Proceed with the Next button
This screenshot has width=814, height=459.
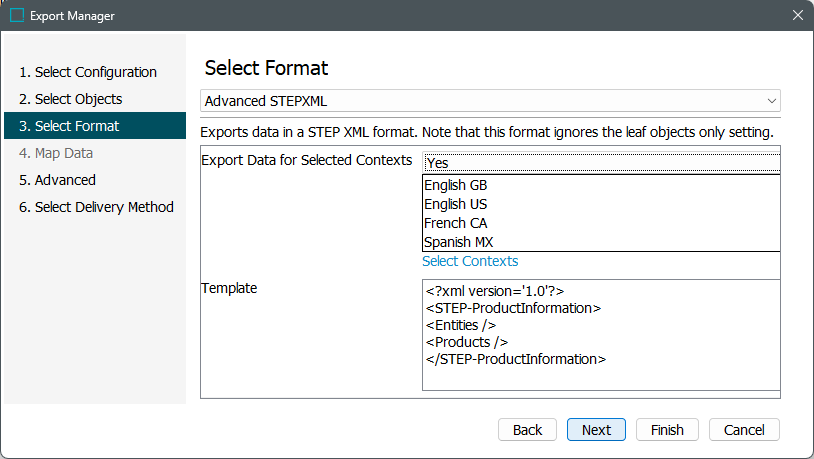pos(596,430)
